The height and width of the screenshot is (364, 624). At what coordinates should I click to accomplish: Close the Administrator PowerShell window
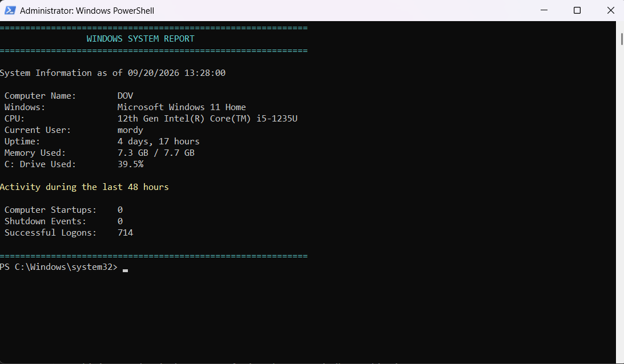point(610,10)
